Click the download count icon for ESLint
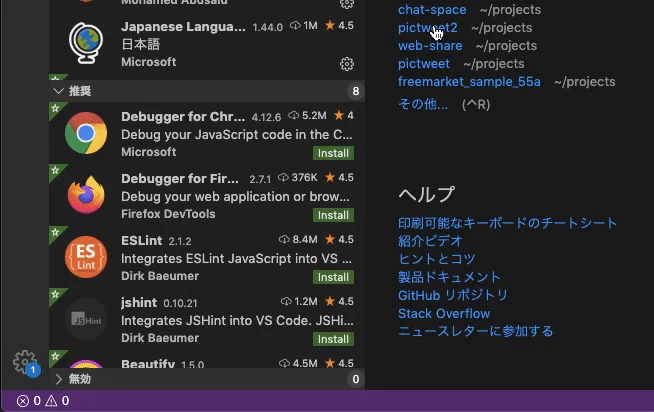 (x=284, y=239)
